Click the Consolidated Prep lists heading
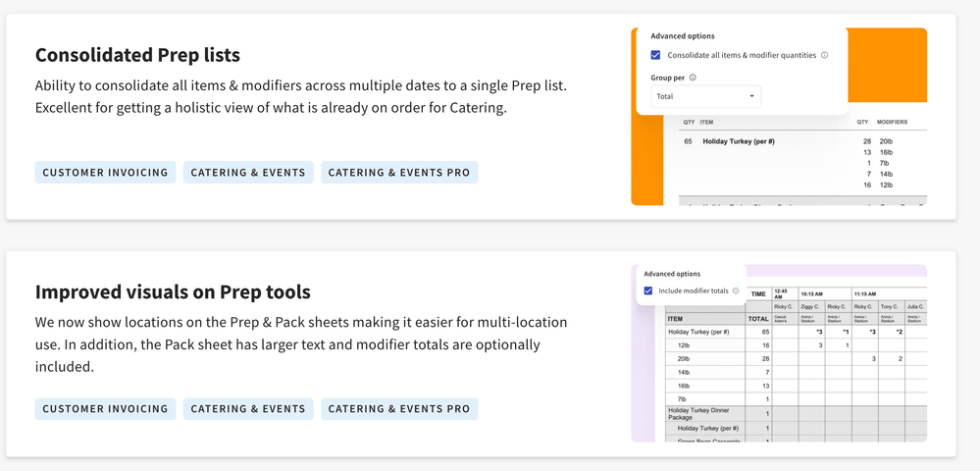The height and width of the screenshot is (471, 980). coord(137,55)
